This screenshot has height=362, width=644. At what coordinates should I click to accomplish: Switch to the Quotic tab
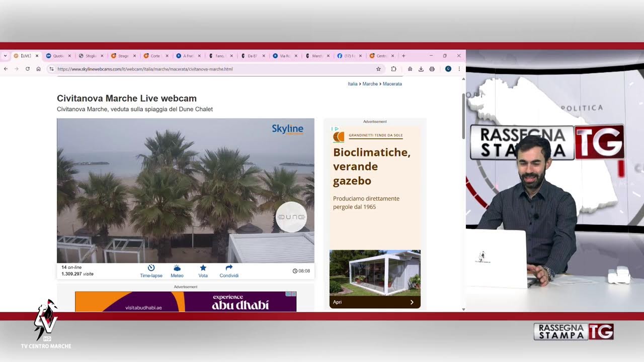tap(58, 56)
